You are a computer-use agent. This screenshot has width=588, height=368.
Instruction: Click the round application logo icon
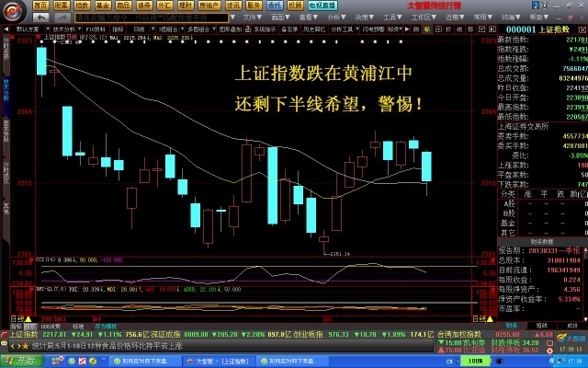pos(15,11)
